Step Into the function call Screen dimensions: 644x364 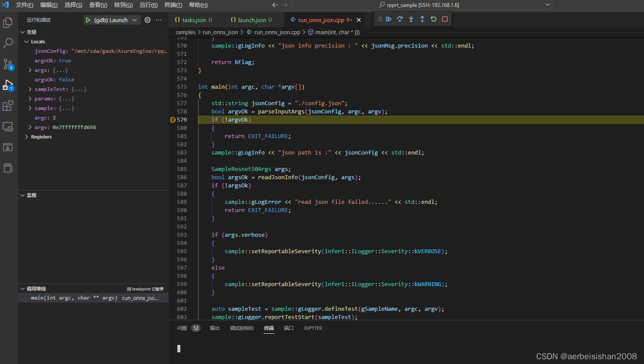point(410,19)
